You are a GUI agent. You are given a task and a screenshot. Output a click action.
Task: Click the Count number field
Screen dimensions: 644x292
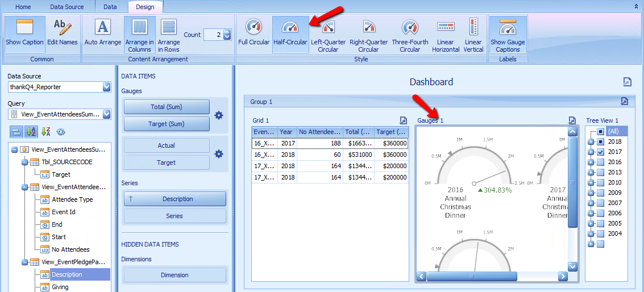pyautogui.click(x=214, y=35)
